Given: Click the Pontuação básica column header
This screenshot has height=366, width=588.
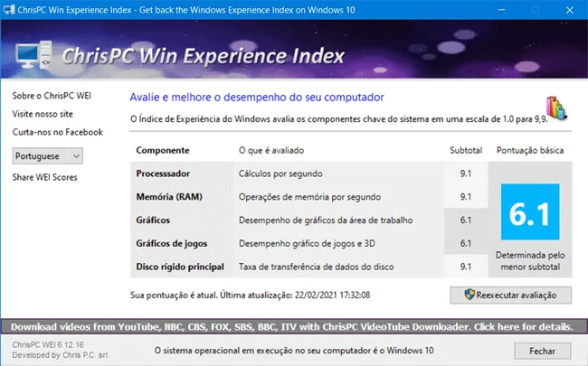Looking at the screenshot, I should coord(530,150).
